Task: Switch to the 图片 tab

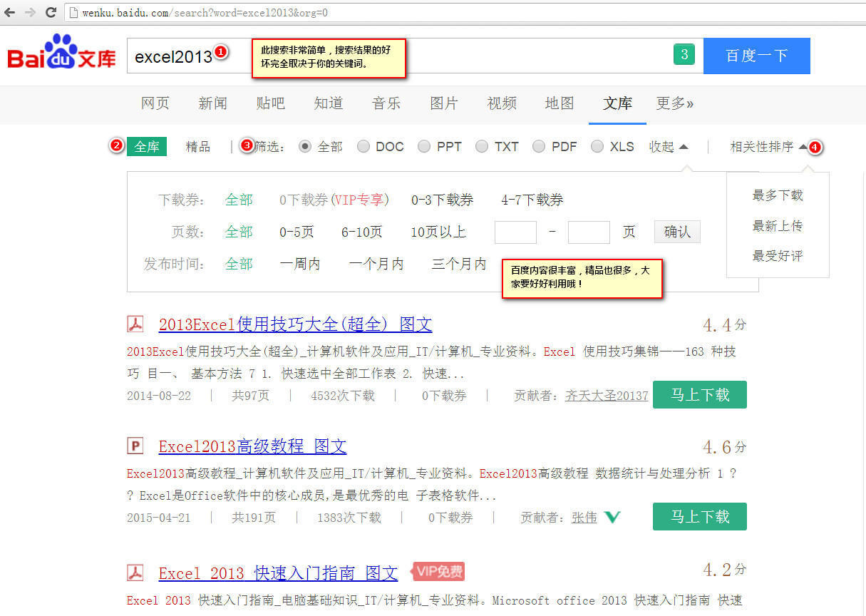Action: pos(444,103)
